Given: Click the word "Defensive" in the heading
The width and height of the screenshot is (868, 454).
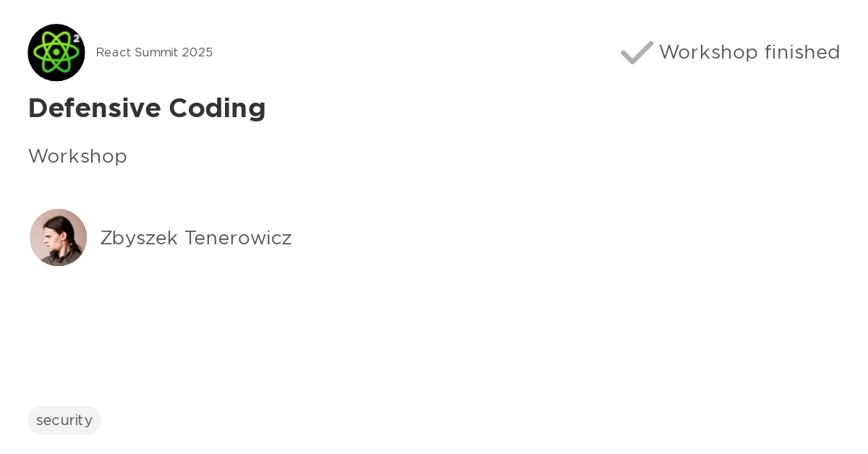Looking at the screenshot, I should coord(94,108).
